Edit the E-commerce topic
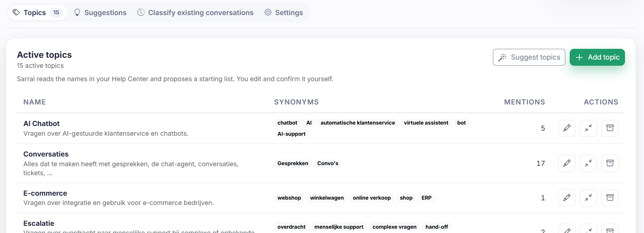The width and height of the screenshot is (644, 233). click(567, 198)
